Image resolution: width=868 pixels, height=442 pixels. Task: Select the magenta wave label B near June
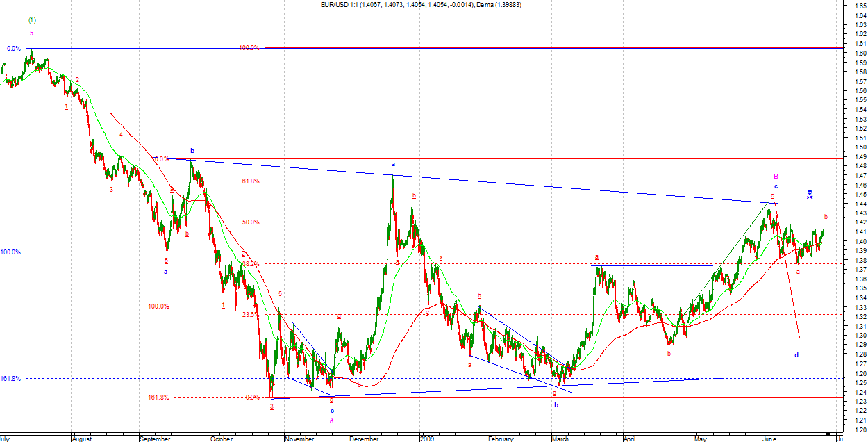pyautogui.click(x=776, y=177)
